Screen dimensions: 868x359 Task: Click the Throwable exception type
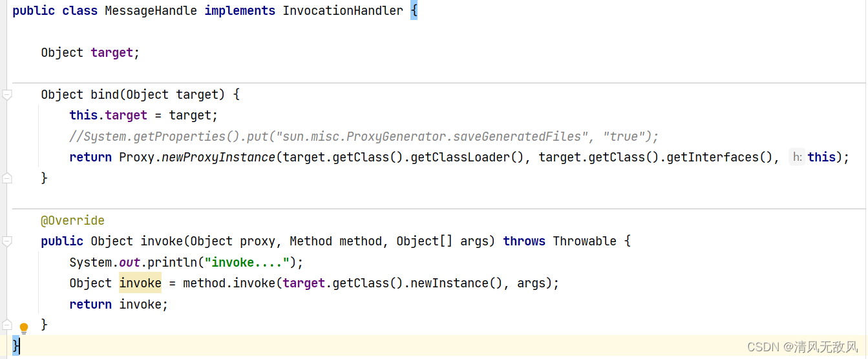[x=585, y=241]
